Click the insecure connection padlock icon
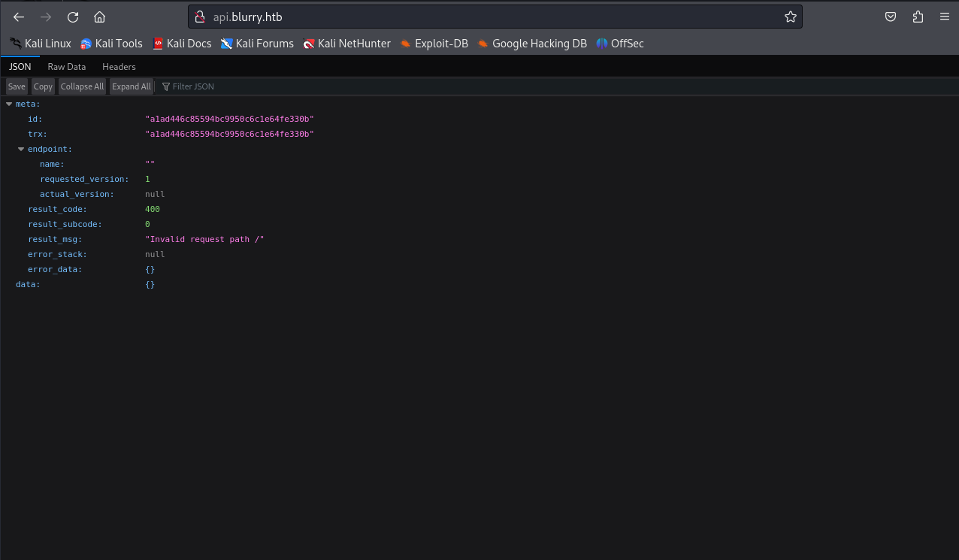Screen dimensions: 959x560 tap(200, 17)
